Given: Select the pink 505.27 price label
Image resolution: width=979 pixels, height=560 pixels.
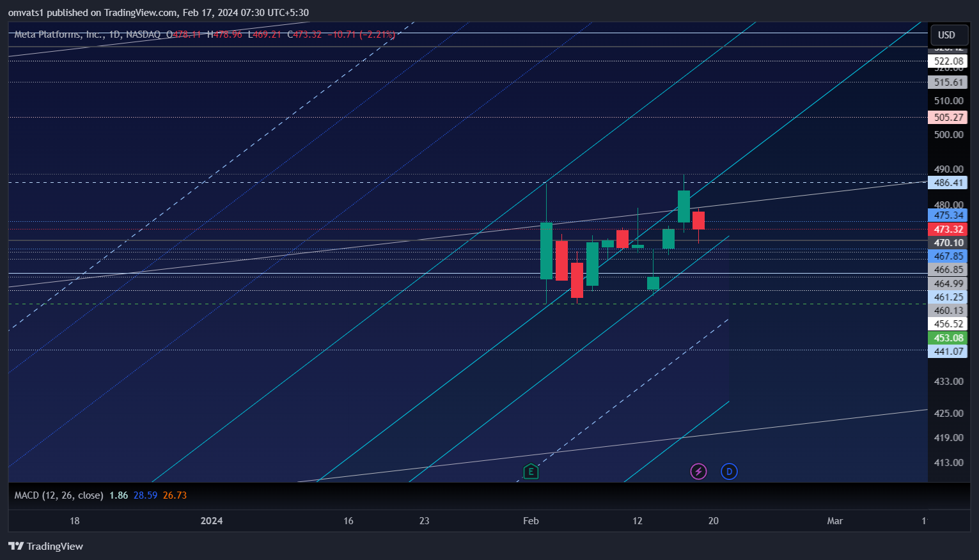Looking at the screenshot, I should tap(948, 118).
